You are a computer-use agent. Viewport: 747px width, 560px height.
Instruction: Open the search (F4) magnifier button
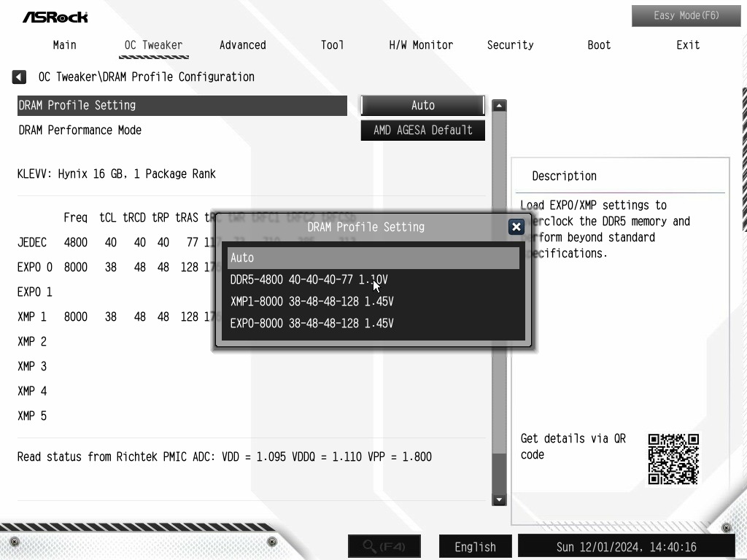tap(384, 546)
